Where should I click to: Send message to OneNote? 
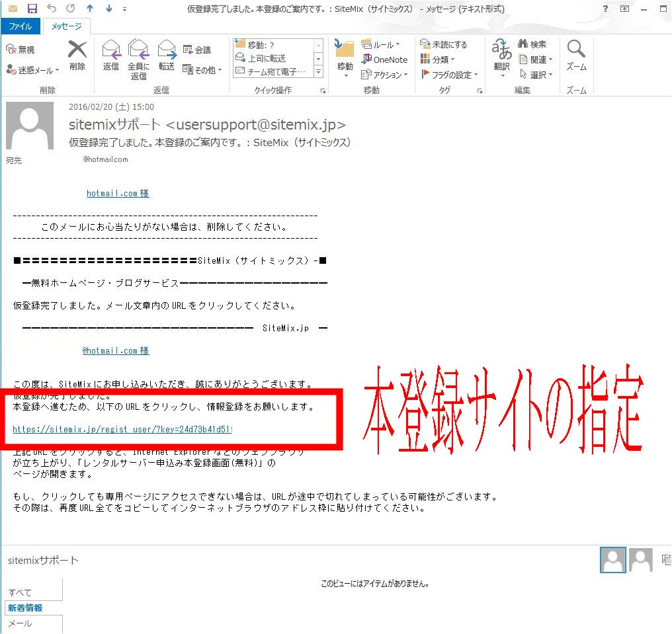384,59
